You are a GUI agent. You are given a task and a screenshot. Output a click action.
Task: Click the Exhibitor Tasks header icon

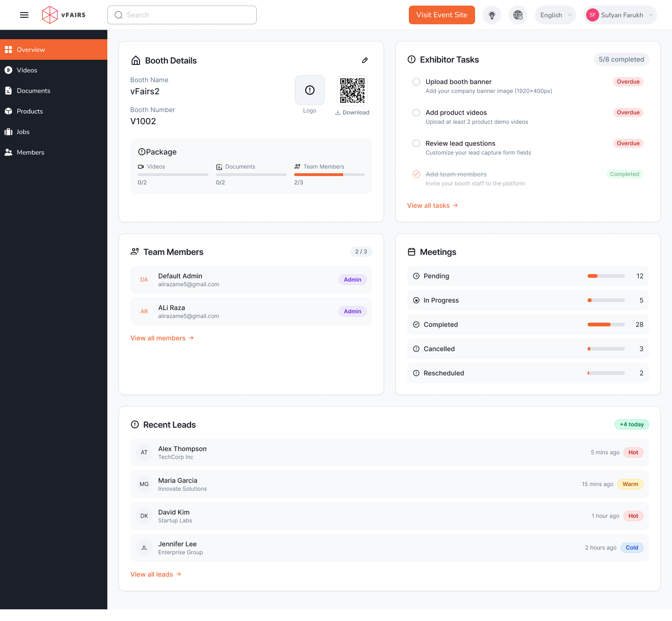point(412,59)
